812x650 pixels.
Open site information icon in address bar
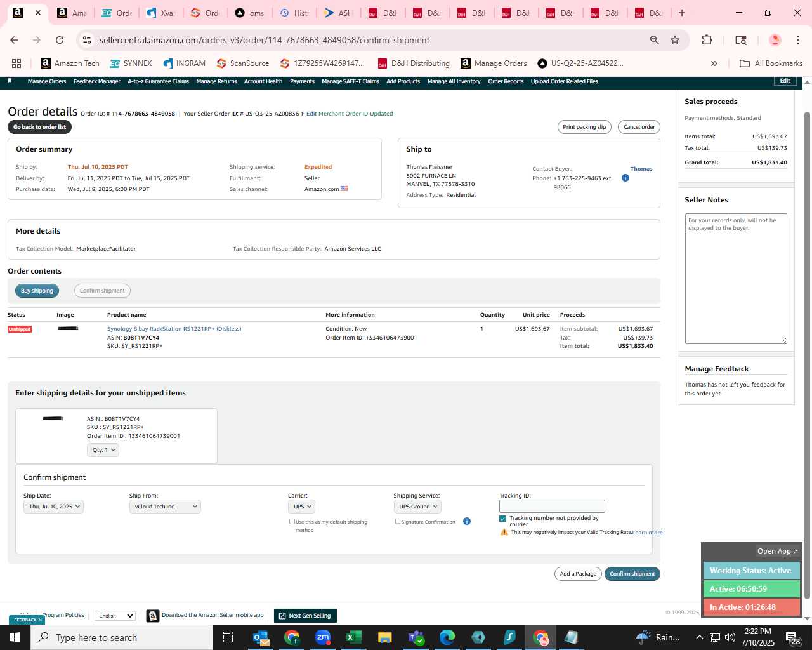[x=87, y=40]
